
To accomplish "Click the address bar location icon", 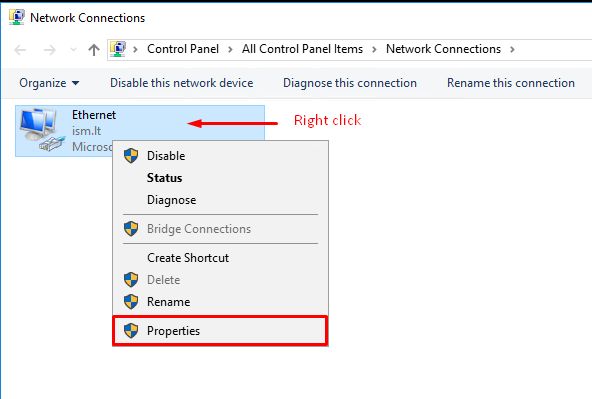I will 118,49.
